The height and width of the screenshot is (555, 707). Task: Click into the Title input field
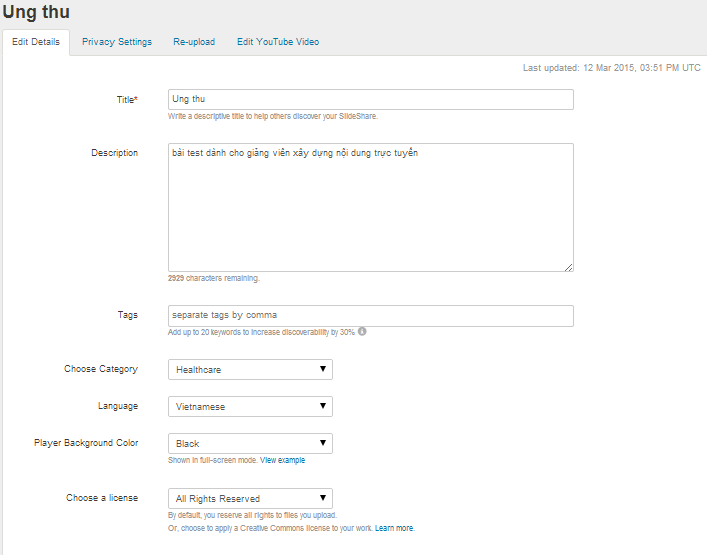point(371,99)
